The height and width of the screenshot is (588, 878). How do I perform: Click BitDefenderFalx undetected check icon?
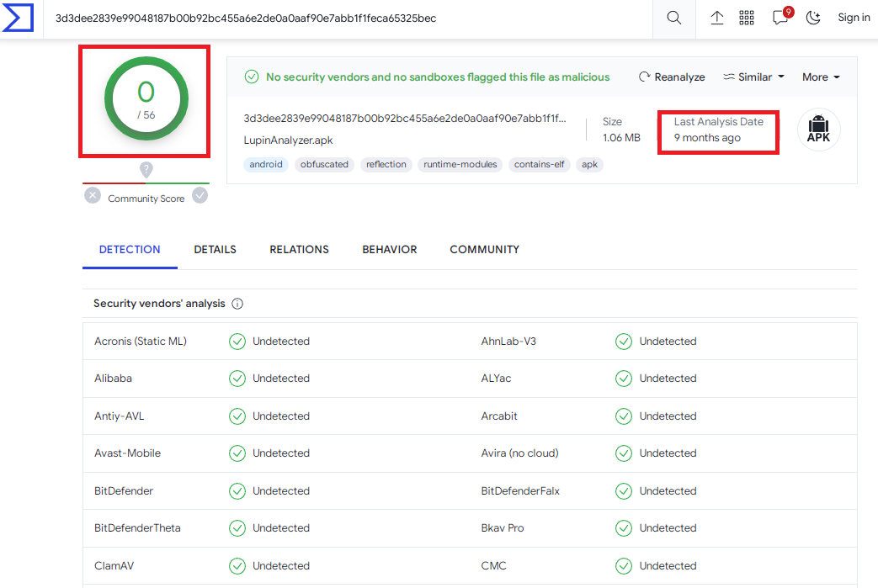[x=624, y=491]
